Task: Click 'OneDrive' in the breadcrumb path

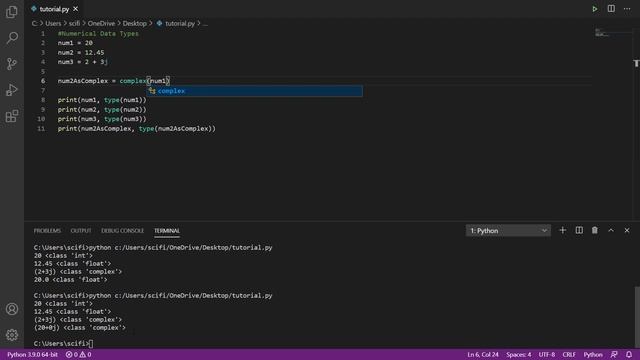Action: [101, 24]
